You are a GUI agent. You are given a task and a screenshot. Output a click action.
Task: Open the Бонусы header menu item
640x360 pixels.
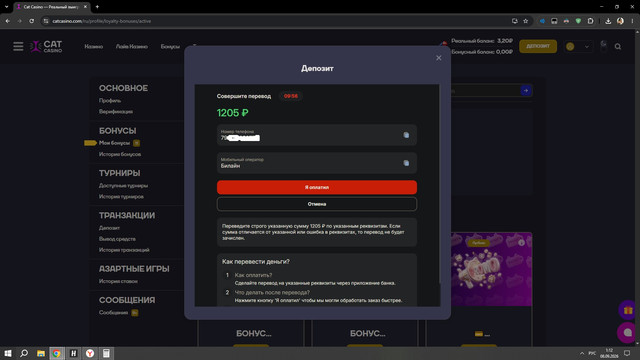pos(170,47)
